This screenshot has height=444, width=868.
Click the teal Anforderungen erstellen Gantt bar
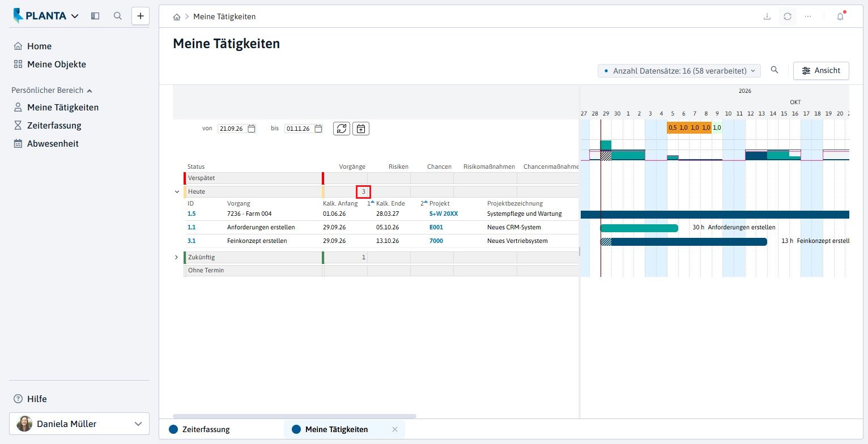click(639, 228)
